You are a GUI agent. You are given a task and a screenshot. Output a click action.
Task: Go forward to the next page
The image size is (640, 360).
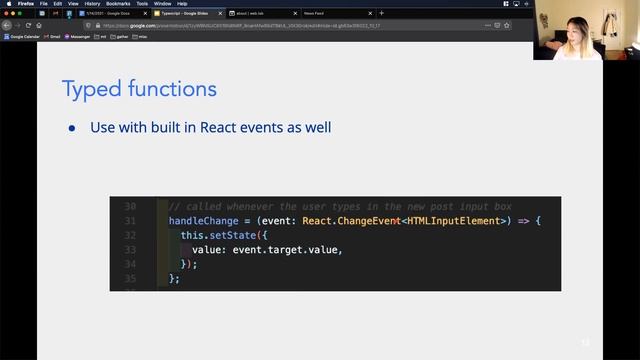pyautogui.click(x=18, y=25)
